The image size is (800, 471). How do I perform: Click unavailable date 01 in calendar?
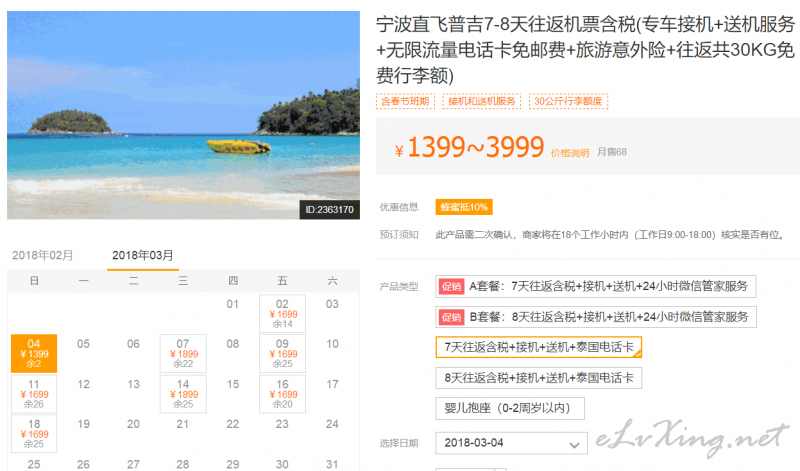233,304
